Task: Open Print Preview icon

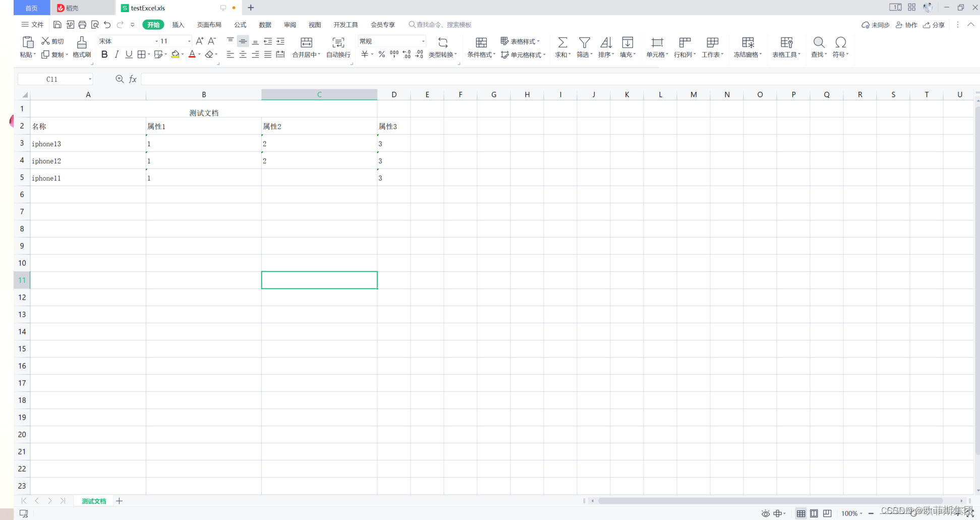Action: pos(95,25)
